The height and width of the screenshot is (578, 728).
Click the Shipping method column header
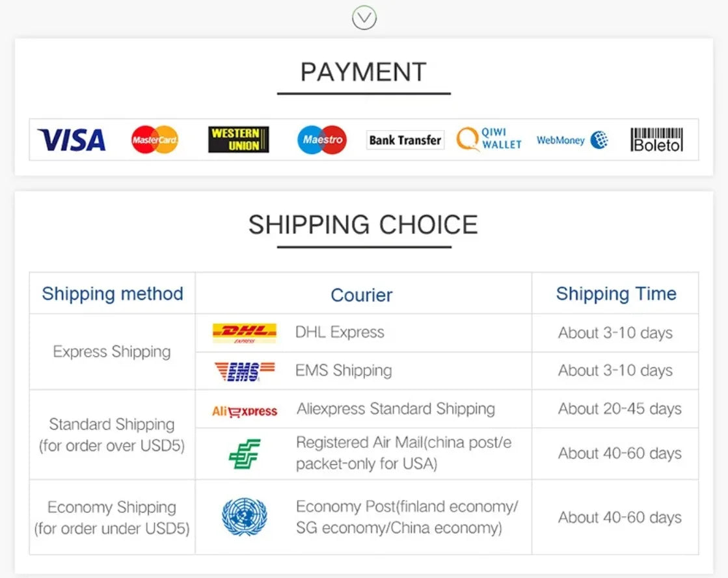click(x=113, y=294)
